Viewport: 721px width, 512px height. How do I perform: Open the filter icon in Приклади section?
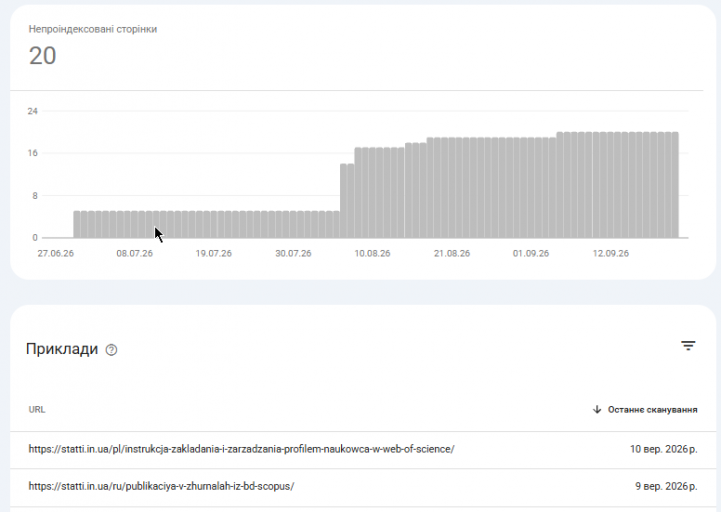point(688,346)
